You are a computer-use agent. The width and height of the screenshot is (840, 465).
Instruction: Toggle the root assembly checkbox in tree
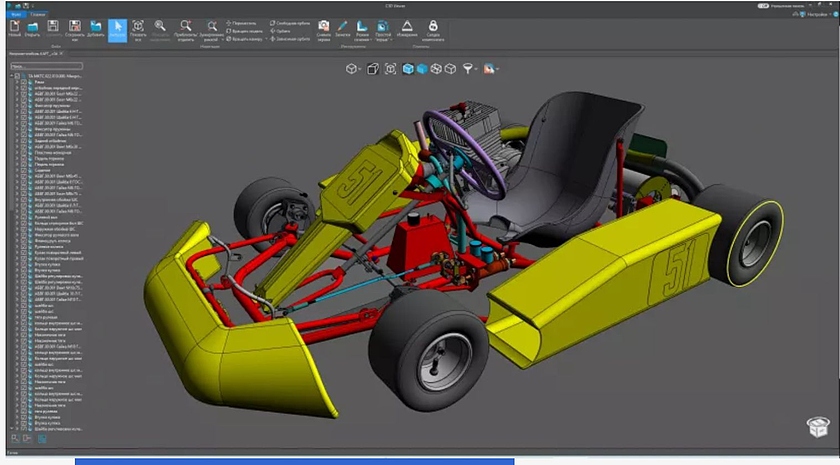tap(19, 75)
